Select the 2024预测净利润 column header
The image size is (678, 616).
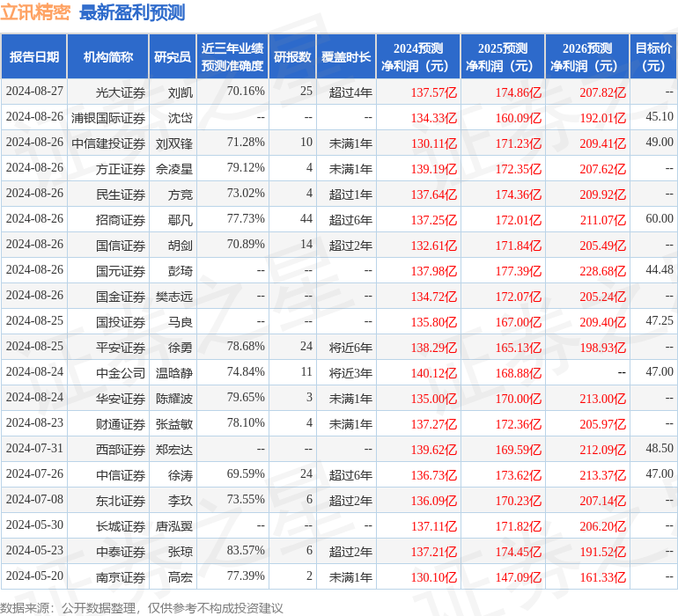[x=418, y=56]
